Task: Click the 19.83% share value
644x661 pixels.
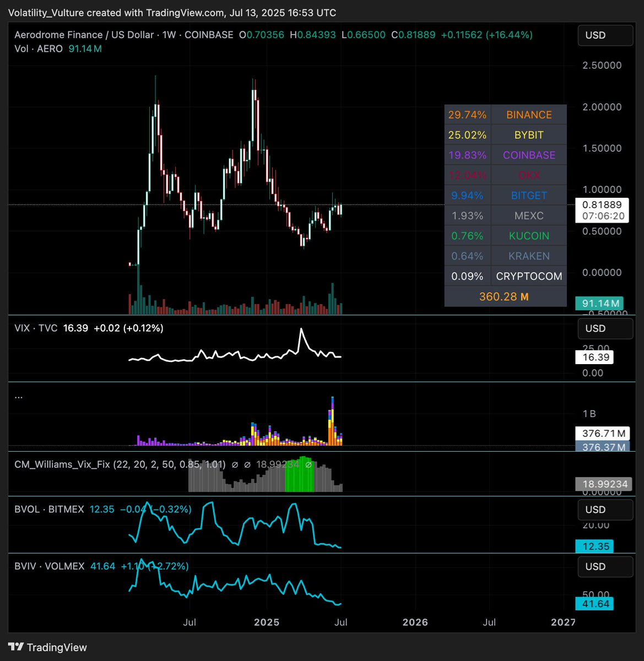Action: tap(467, 155)
